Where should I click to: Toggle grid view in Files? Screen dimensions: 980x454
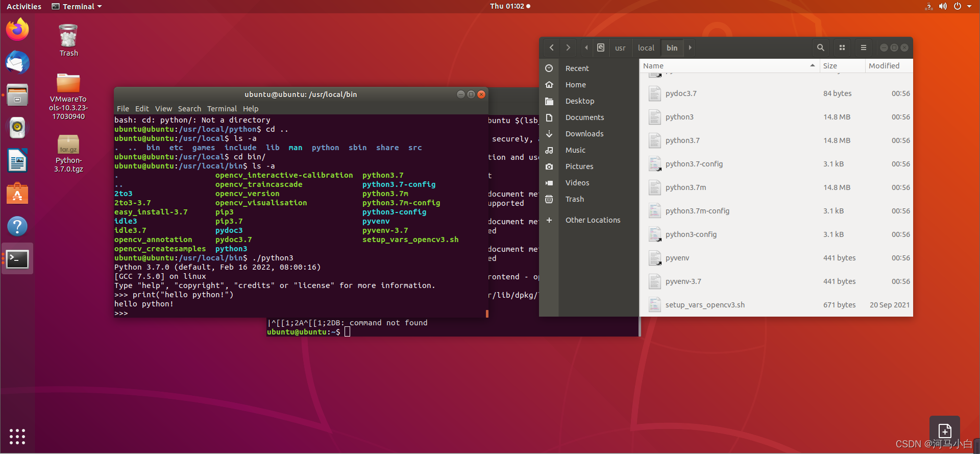(x=842, y=47)
